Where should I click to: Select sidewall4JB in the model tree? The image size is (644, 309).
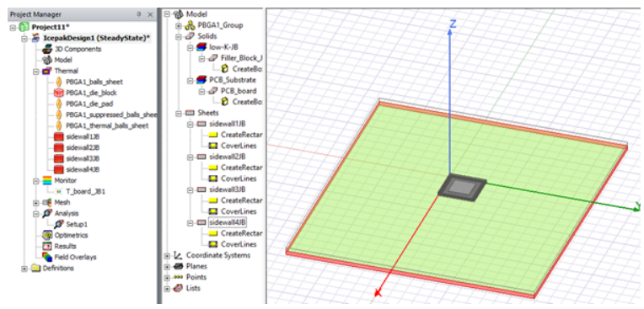(x=228, y=222)
